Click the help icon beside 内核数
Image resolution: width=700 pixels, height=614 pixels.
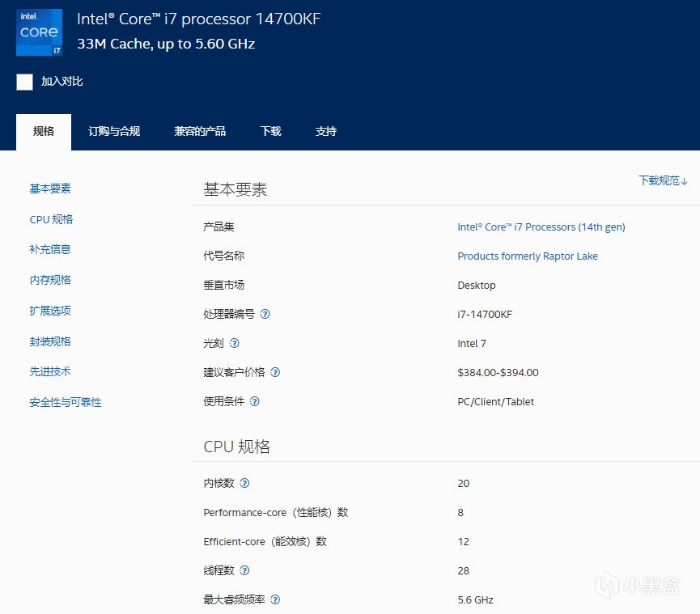(244, 483)
